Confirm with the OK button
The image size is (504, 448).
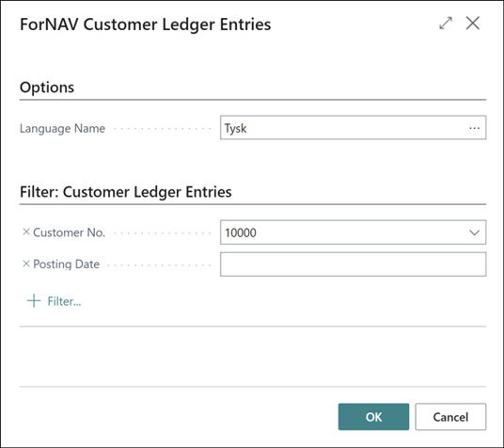(x=373, y=417)
